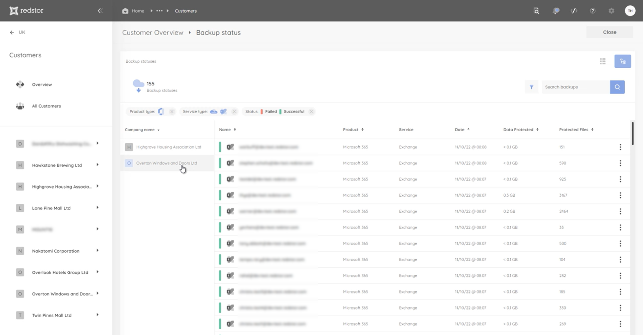
Task: Open actions menu for 185 files row
Action: point(621,292)
